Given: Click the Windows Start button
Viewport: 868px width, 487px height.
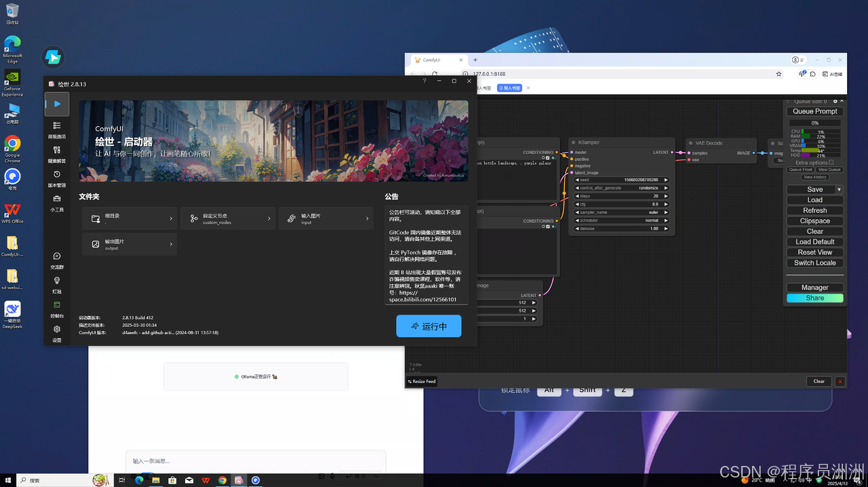Looking at the screenshot, I should [7, 480].
